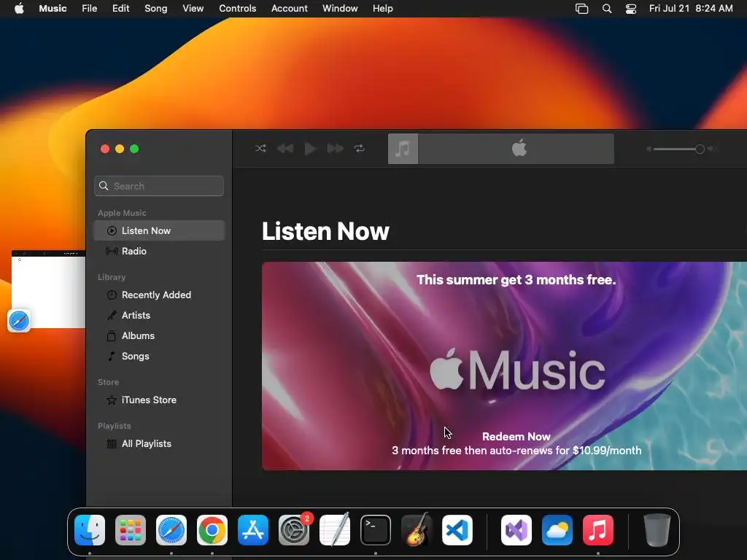Open Weather app from the Dock
747x560 pixels.
[x=557, y=530]
